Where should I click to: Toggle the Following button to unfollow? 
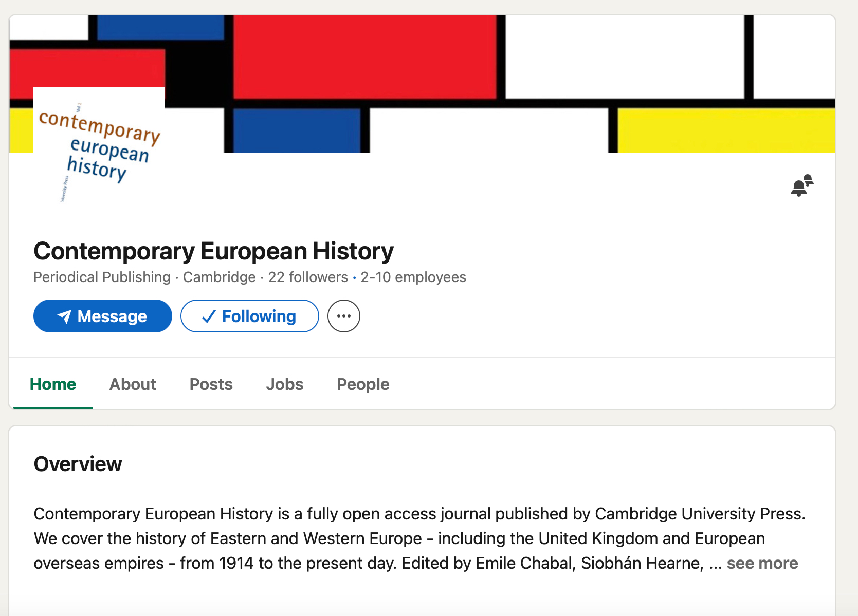[x=250, y=316]
